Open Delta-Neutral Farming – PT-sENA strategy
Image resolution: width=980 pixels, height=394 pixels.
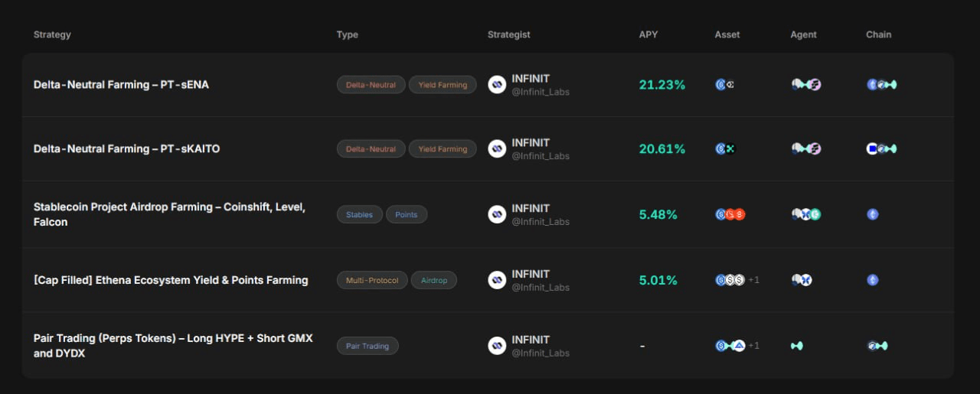(x=121, y=85)
